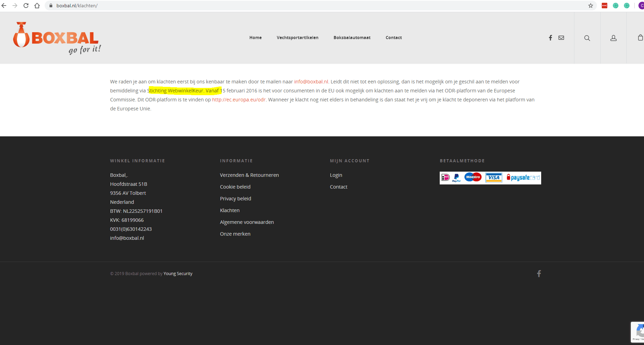Open the http://ec.europa.eu/odr link
Screen dimensions: 644x345
(x=239, y=100)
